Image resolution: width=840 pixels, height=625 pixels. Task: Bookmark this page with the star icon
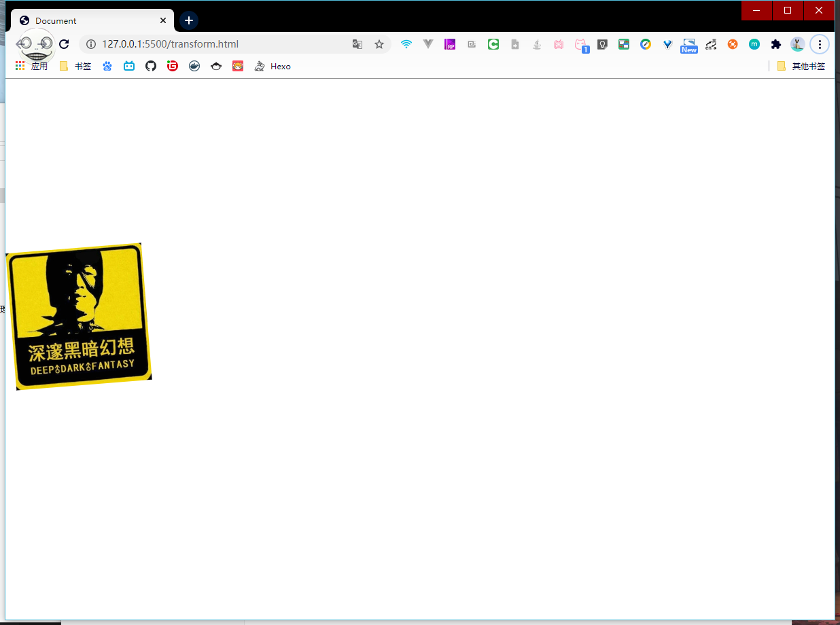[x=379, y=44]
